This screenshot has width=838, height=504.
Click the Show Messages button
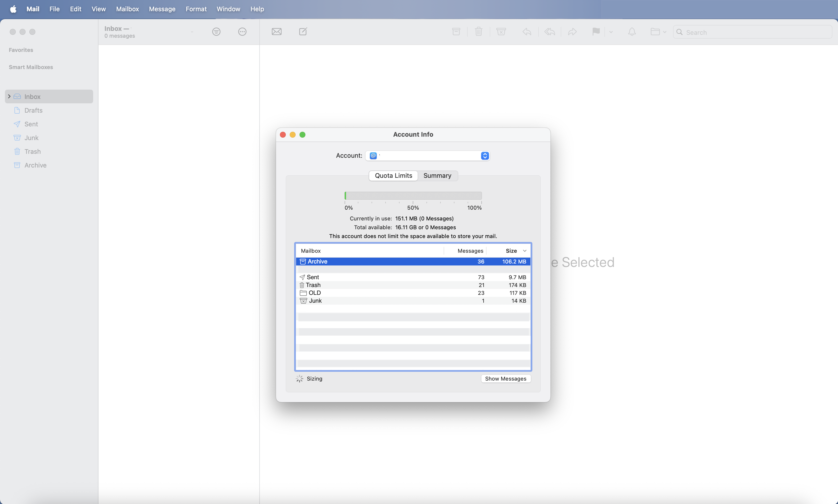coord(505,379)
